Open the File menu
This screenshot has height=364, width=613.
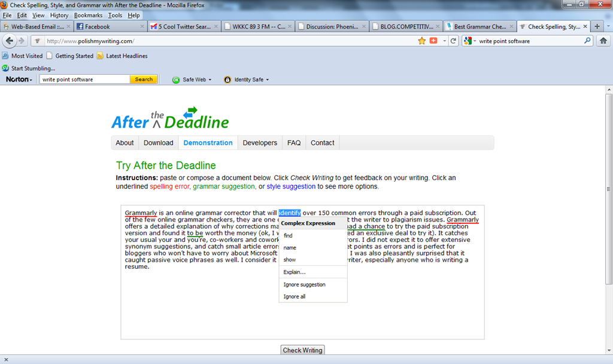[x=7, y=15]
